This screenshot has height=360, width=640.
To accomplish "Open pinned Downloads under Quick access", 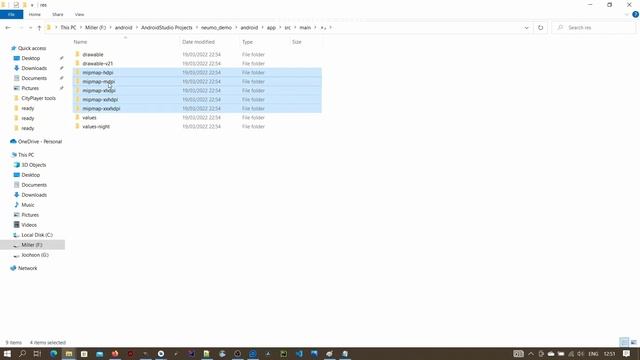I will click(34, 68).
